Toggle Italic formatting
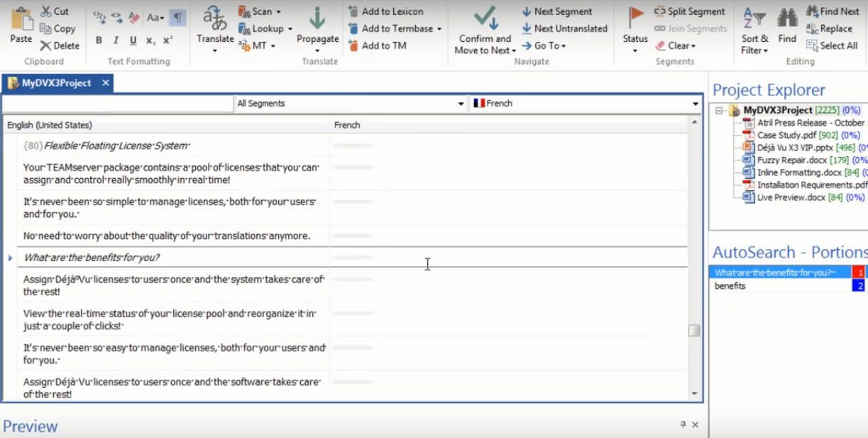The width and height of the screenshot is (868, 438). click(116, 40)
